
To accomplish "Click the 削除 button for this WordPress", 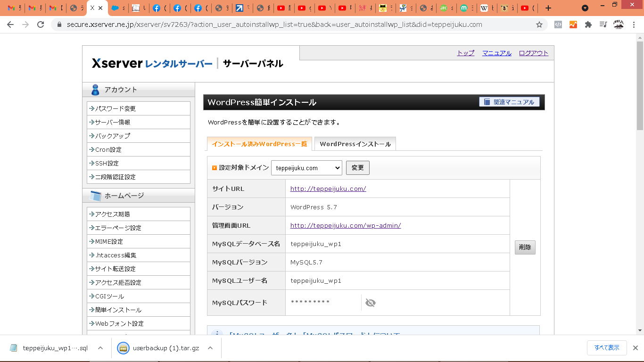I will click(525, 247).
